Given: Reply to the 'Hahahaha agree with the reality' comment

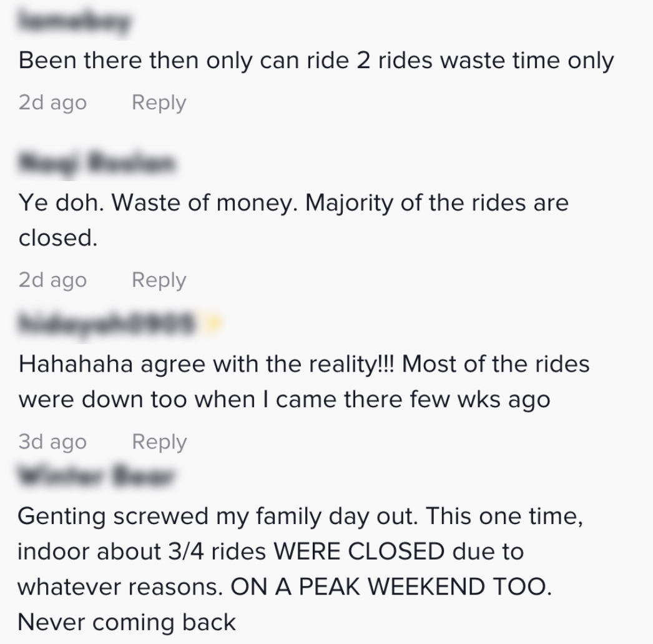Looking at the screenshot, I should 159,442.
